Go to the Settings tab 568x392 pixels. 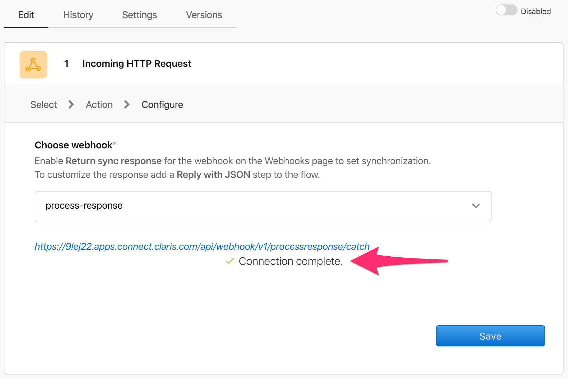pyautogui.click(x=140, y=15)
